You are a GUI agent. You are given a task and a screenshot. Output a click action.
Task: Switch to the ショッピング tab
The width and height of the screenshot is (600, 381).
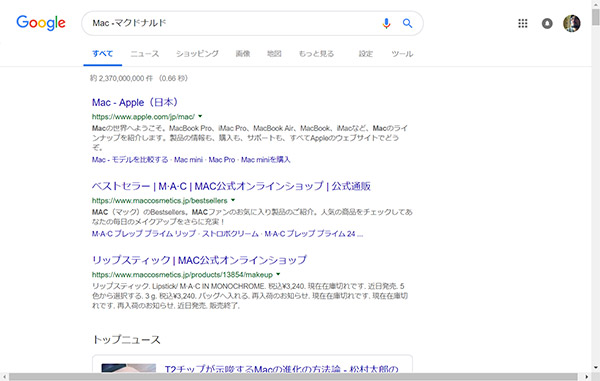[197, 54]
